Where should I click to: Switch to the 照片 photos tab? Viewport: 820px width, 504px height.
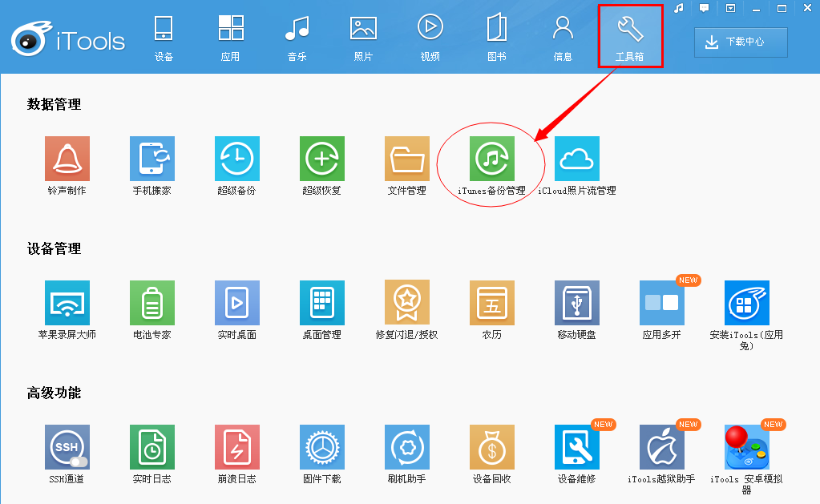pyautogui.click(x=363, y=37)
